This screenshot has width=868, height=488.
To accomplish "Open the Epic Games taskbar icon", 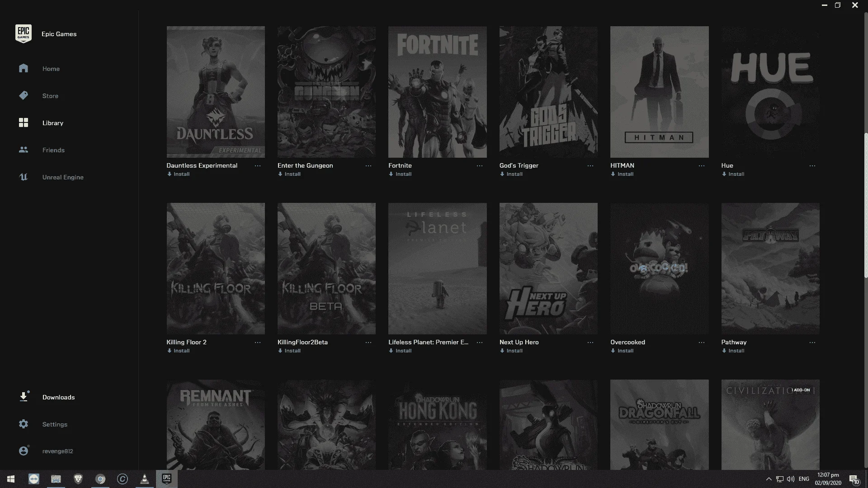I will tap(166, 479).
